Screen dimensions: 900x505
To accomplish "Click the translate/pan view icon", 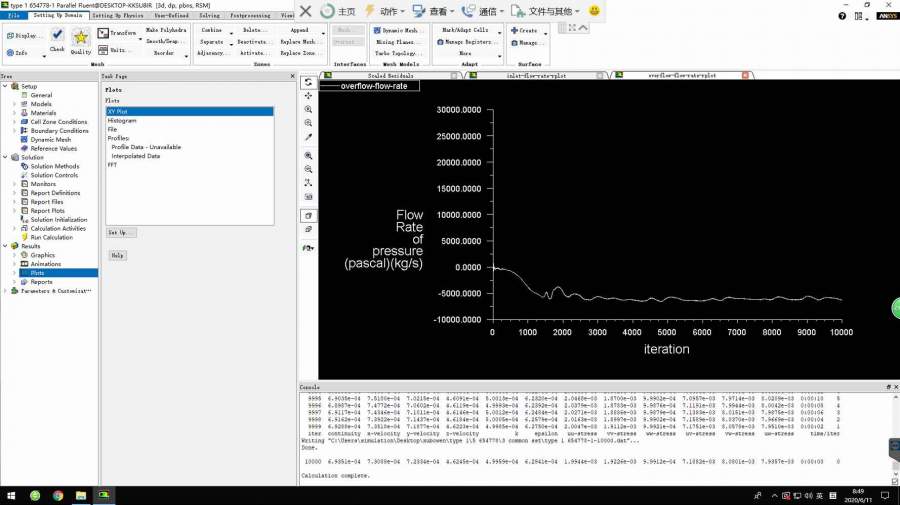I will 309,96.
